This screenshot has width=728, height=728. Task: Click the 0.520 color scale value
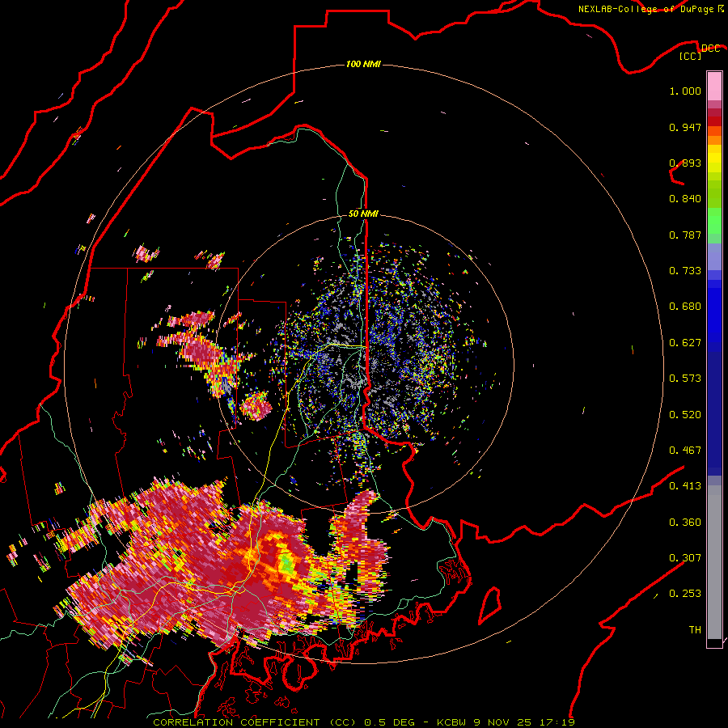[685, 415]
